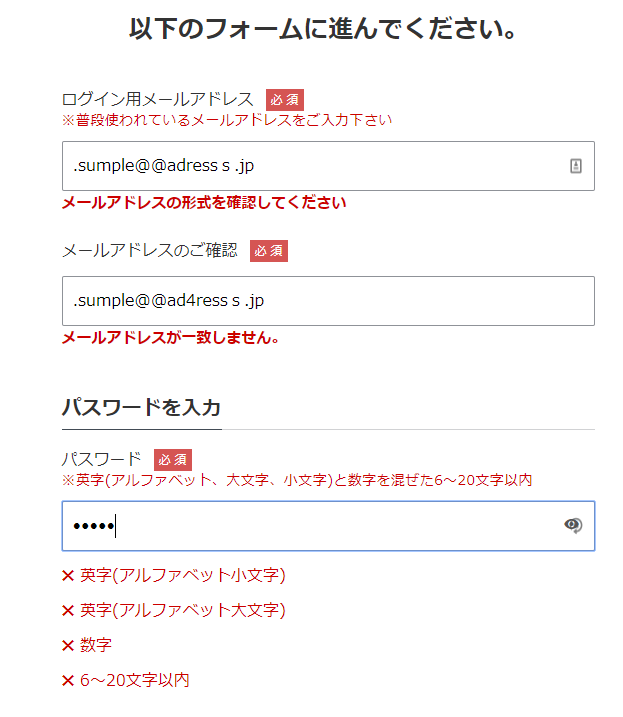Click the 必須 badge next to メールアドレスのご確認
The image size is (623, 717).
[x=269, y=251]
